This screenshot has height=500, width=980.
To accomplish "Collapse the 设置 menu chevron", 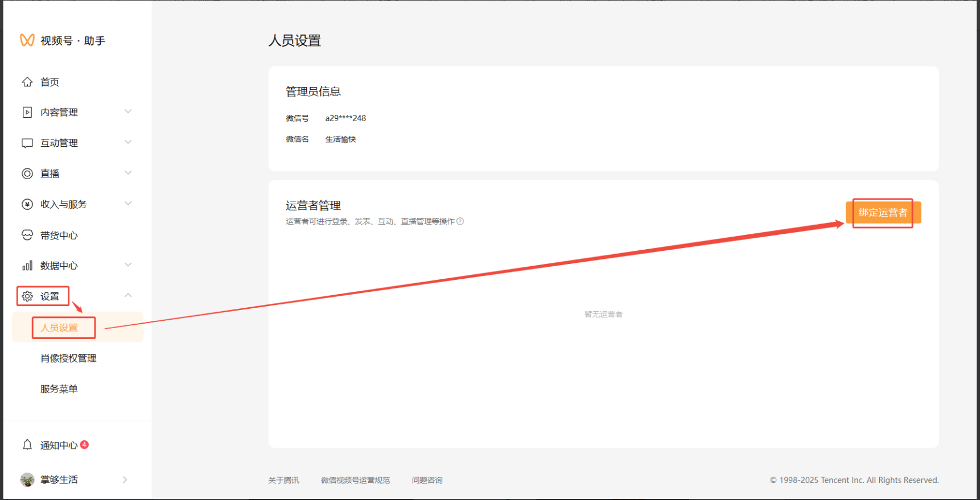I will click(128, 295).
